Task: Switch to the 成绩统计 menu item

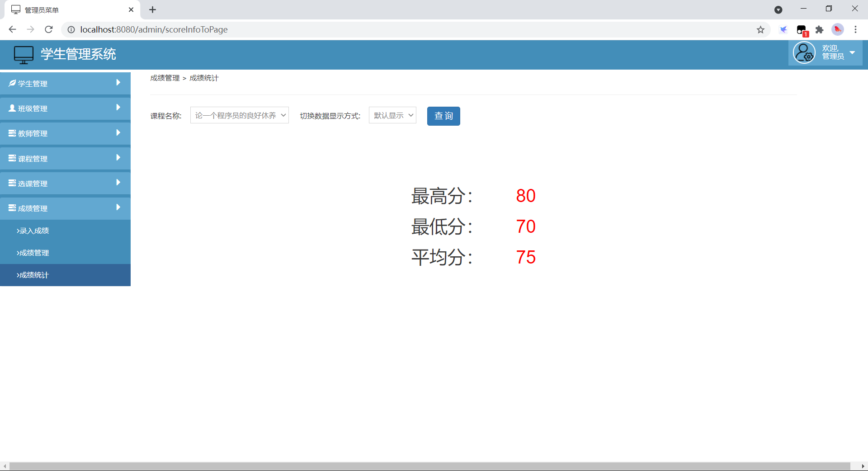Action: pyautogui.click(x=33, y=275)
